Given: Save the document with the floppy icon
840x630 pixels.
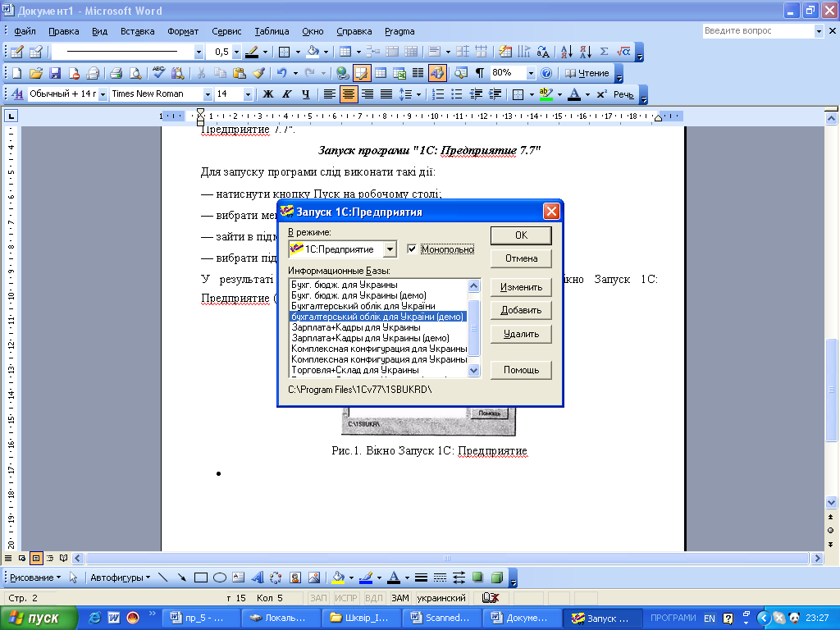Looking at the screenshot, I should 55,73.
